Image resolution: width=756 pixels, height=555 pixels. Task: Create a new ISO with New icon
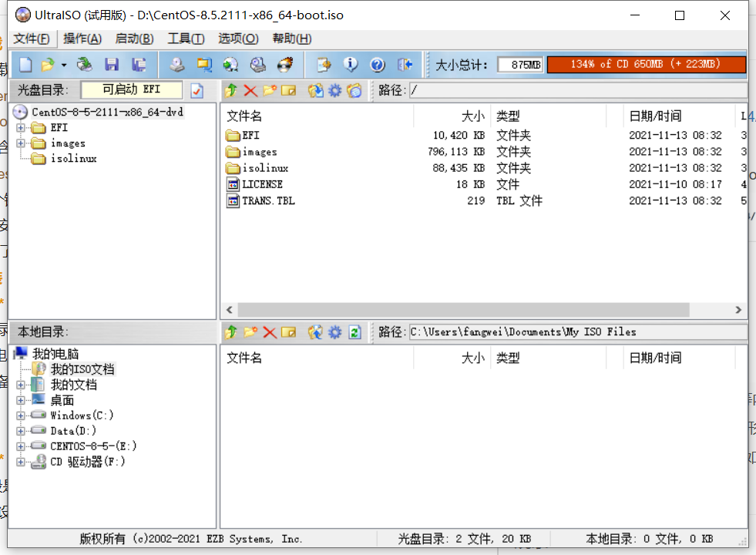click(25, 65)
